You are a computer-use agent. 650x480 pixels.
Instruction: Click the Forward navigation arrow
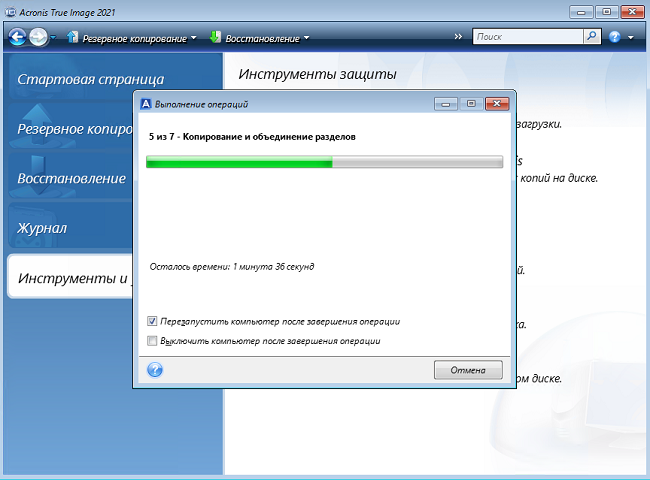point(39,37)
